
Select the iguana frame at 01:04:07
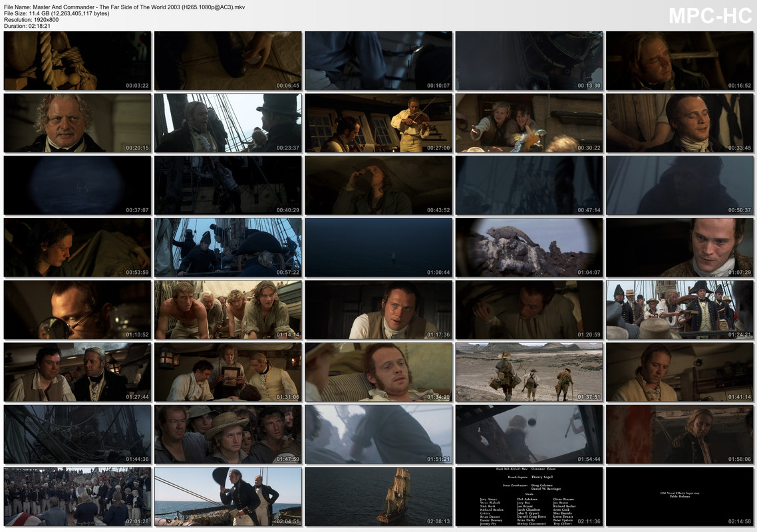(529, 247)
